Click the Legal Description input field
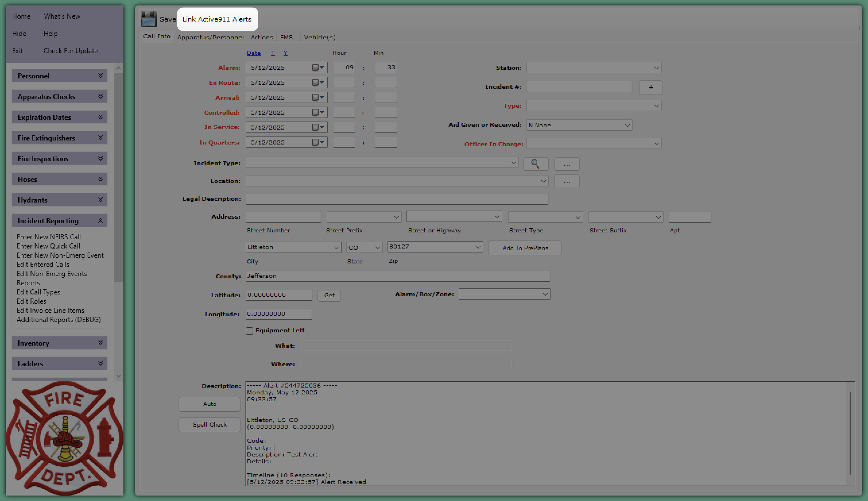The height and width of the screenshot is (501, 868). coord(397,199)
